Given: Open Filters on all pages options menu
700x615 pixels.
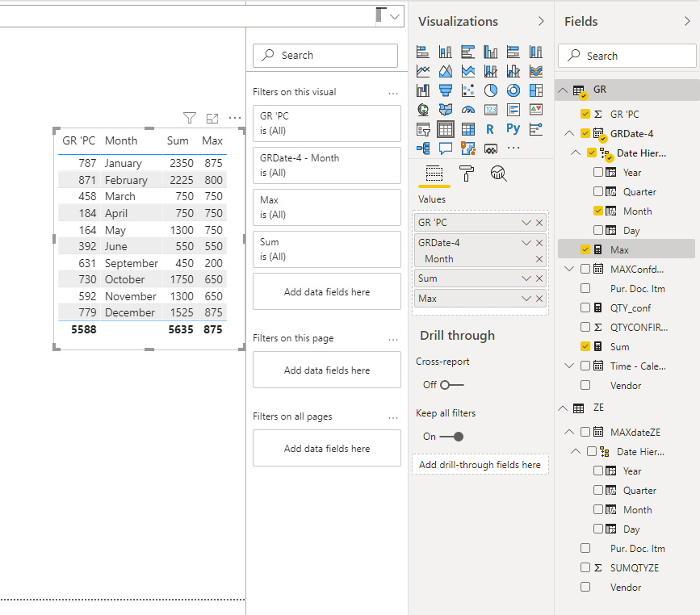Looking at the screenshot, I should click(x=393, y=418).
